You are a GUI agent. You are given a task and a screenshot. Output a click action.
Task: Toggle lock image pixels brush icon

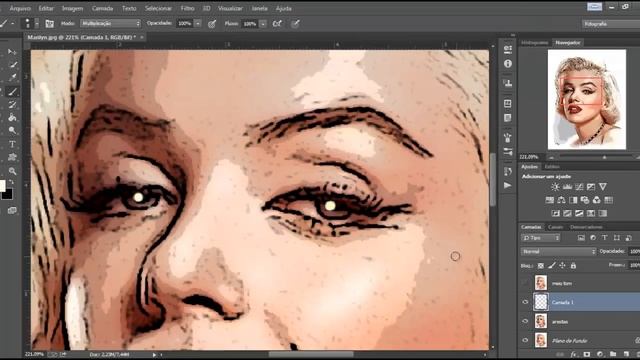tap(552, 266)
